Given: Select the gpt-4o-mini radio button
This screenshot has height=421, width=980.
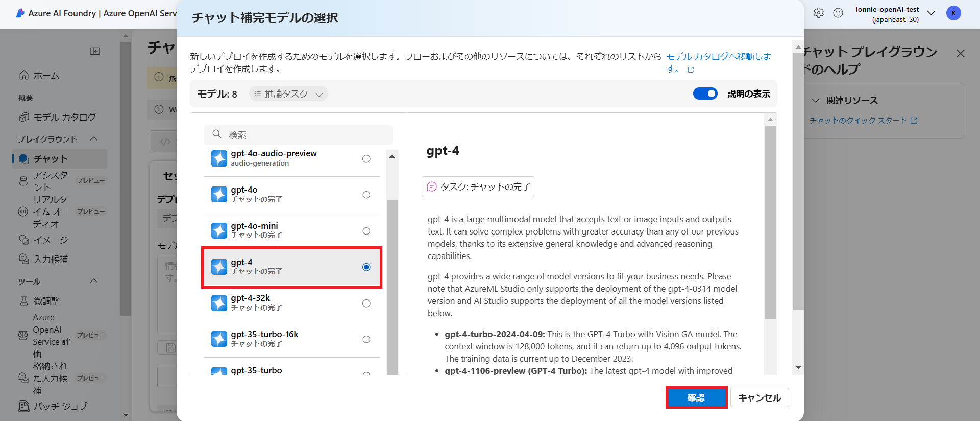Looking at the screenshot, I should click(x=366, y=231).
